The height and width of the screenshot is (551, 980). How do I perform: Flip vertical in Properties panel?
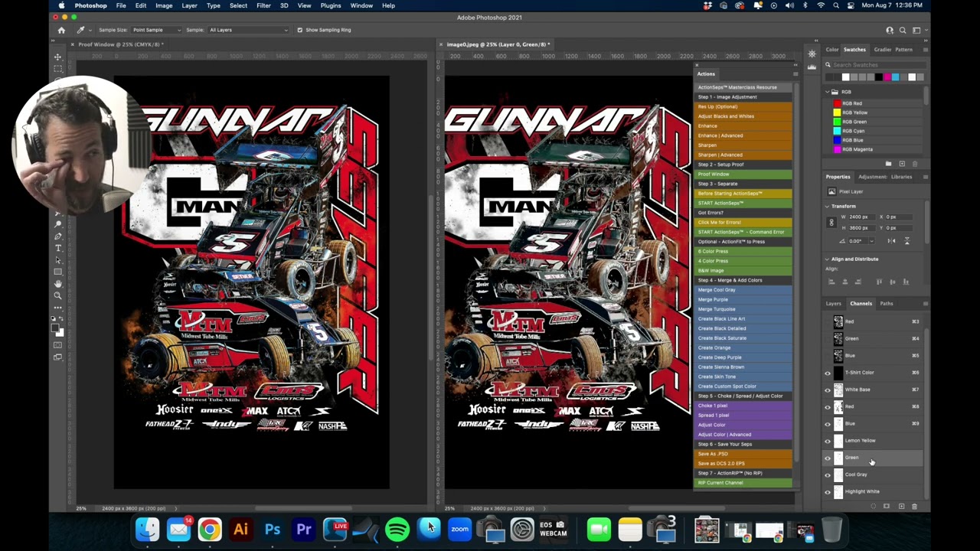pos(907,241)
